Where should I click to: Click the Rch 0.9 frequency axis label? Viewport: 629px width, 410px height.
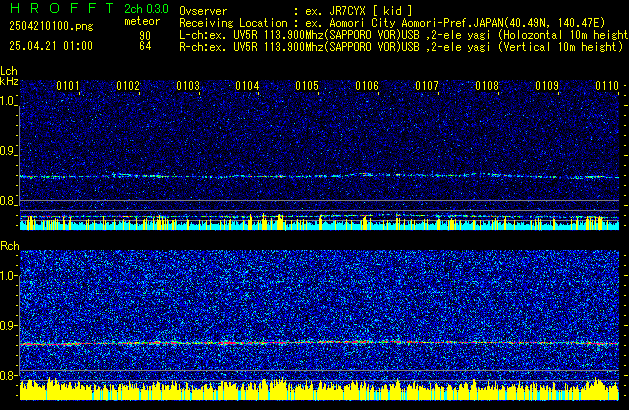8,325
